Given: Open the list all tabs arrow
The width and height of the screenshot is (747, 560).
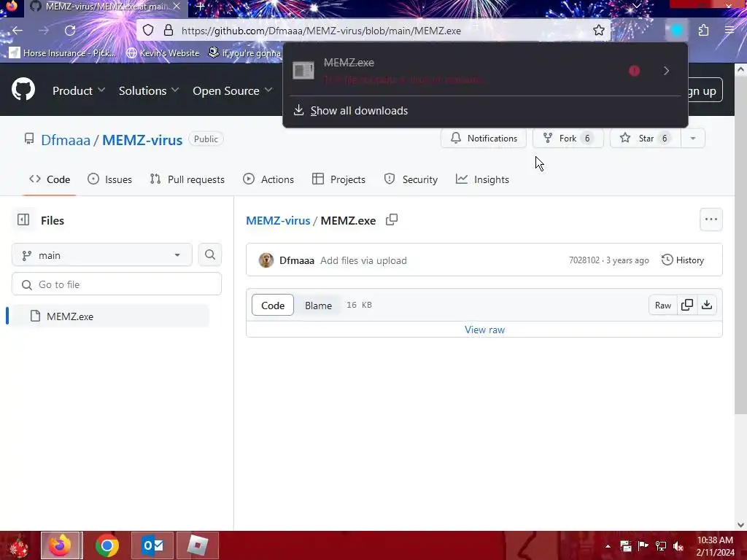Looking at the screenshot, I should click(636, 6).
